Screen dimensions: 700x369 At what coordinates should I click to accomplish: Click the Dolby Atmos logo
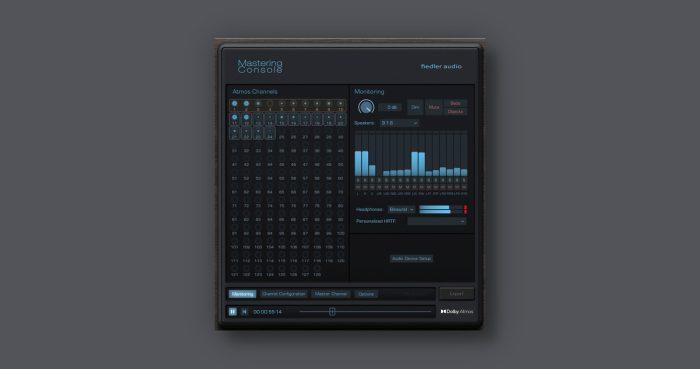click(457, 311)
